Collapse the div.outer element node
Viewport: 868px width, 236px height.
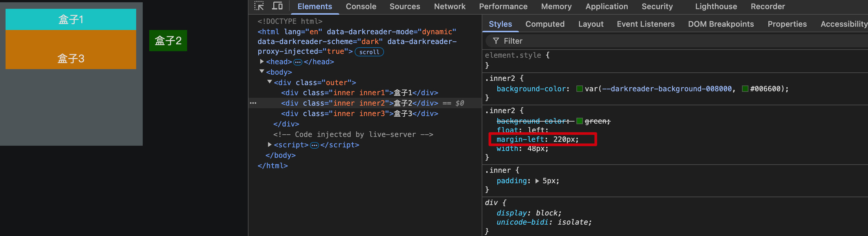pos(269,82)
